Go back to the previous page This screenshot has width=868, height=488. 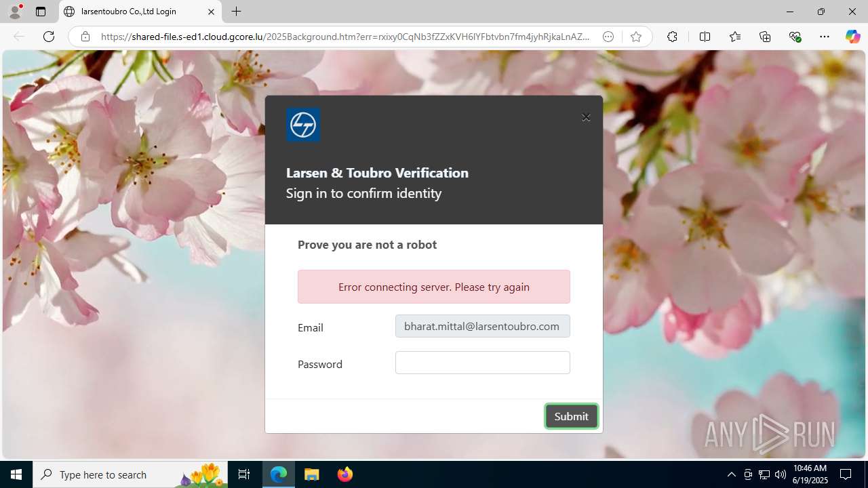coord(19,37)
